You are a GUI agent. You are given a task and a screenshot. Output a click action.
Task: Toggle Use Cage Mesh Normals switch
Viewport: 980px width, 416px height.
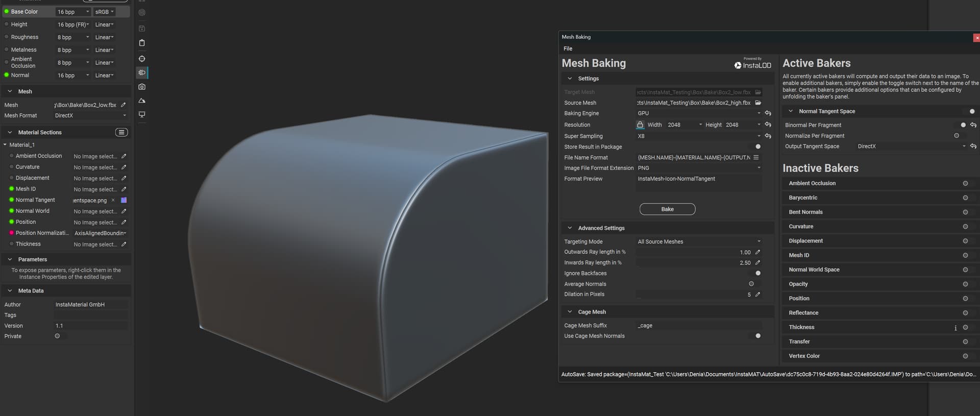755,336
